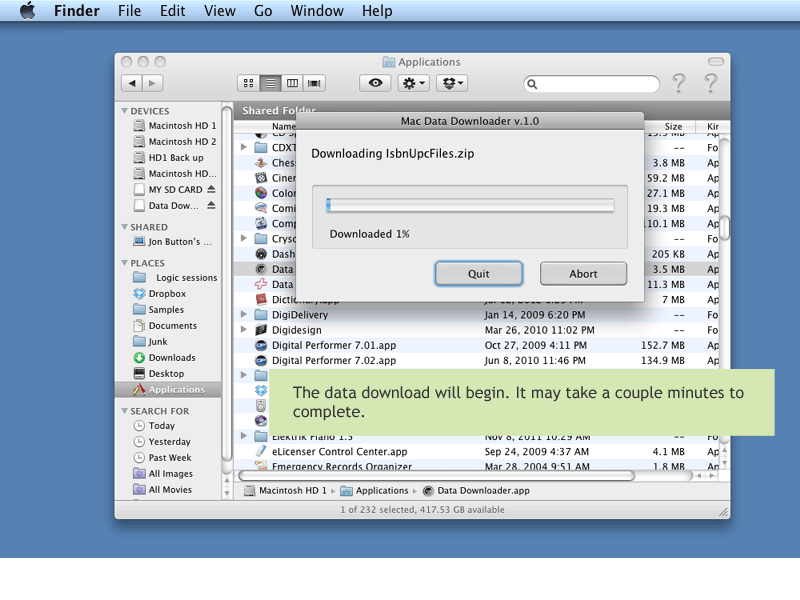
Task: Click Applications in the path bar
Action: point(374,490)
